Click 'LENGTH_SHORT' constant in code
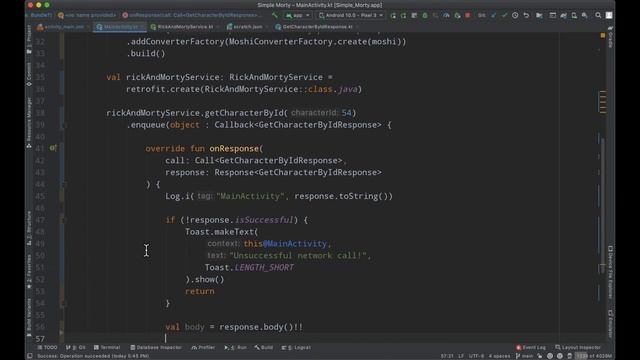Screen dimensions: 640x360 [264, 268]
